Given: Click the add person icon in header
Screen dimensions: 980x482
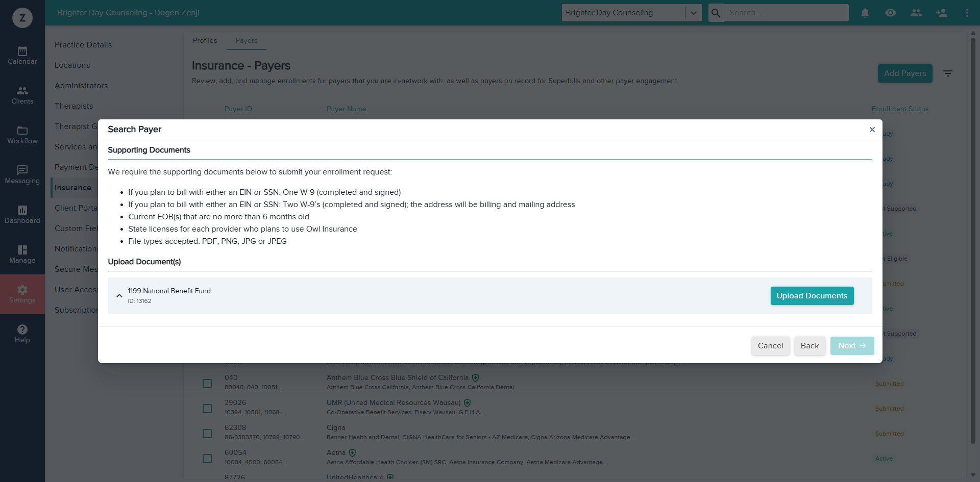Looking at the screenshot, I should (942, 13).
